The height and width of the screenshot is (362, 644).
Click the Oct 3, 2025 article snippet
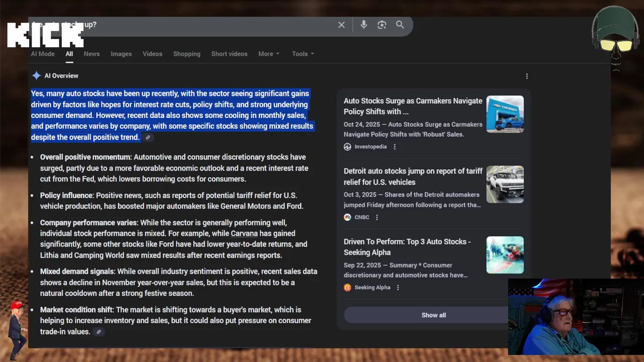413,200
